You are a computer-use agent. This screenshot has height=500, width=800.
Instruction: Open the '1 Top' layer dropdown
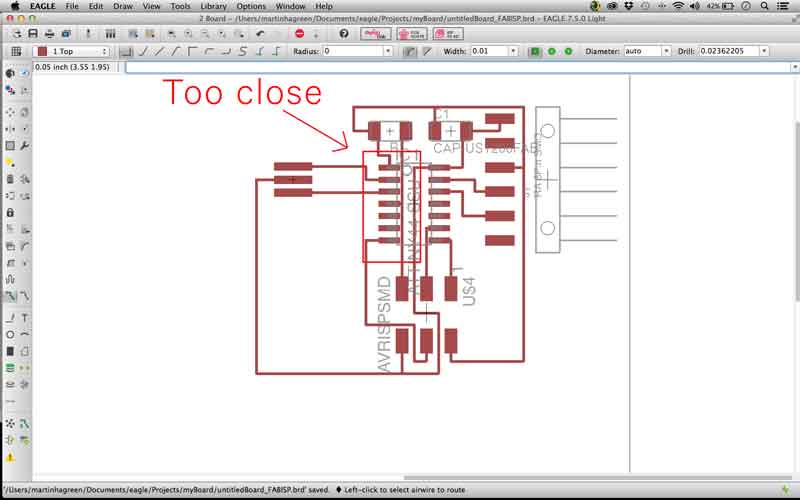click(71, 52)
